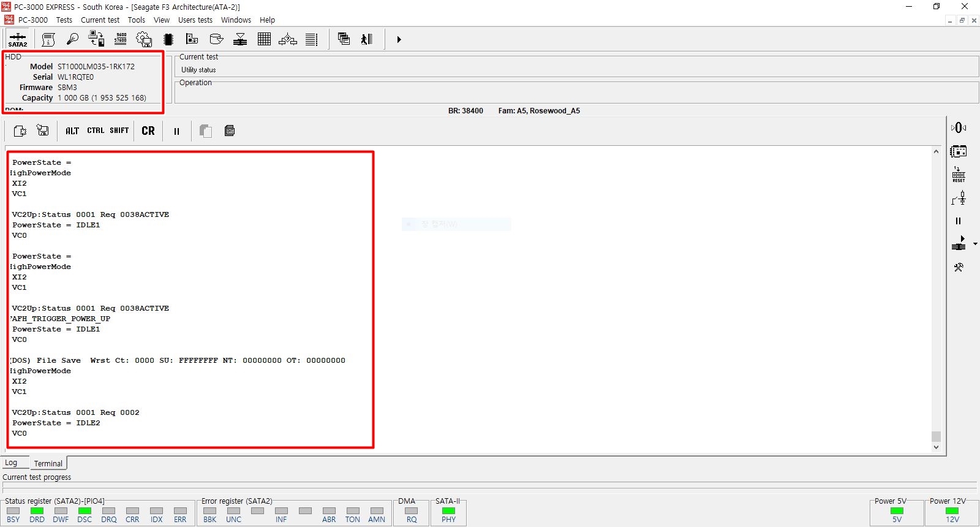Open the 9600/57600 baud rate icon
This screenshot has width=980, height=527.
point(121,39)
